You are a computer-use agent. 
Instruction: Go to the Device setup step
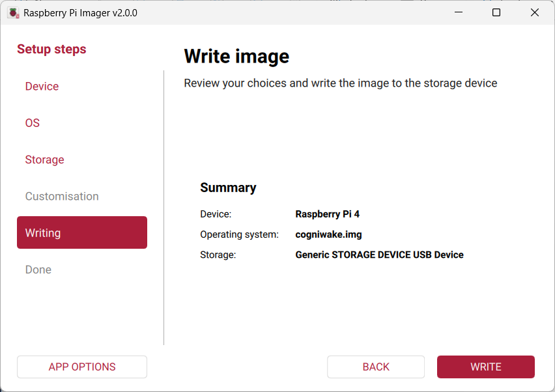[x=42, y=87]
